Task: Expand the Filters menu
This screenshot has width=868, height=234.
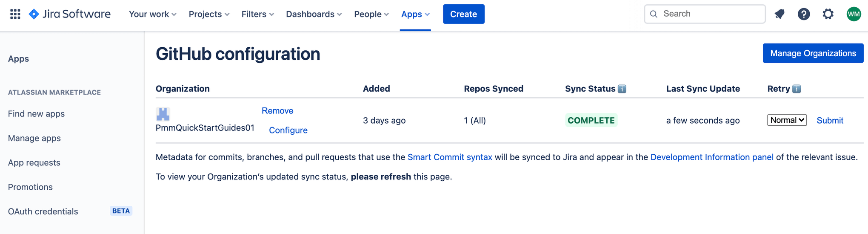Action: (257, 14)
